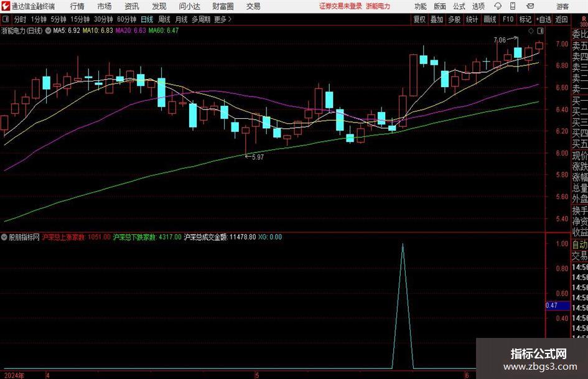Switch to the 15分钟 period tab

[80, 19]
